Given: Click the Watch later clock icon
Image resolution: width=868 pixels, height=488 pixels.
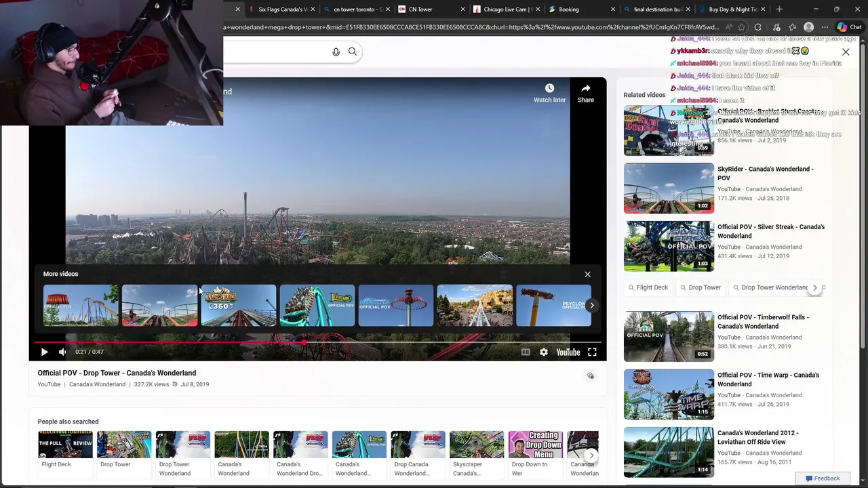Looking at the screenshot, I should [x=549, y=88].
